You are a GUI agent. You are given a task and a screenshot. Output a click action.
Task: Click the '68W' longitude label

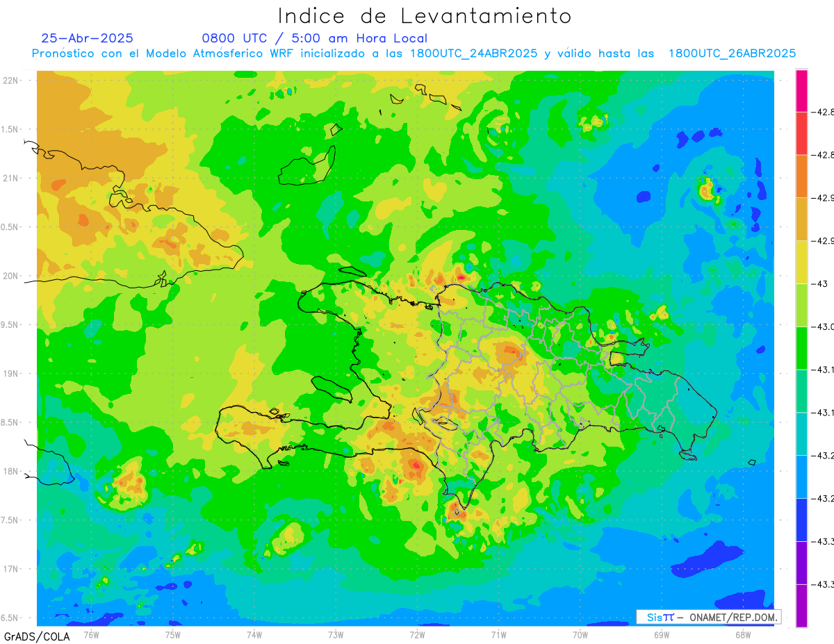pos(743,634)
